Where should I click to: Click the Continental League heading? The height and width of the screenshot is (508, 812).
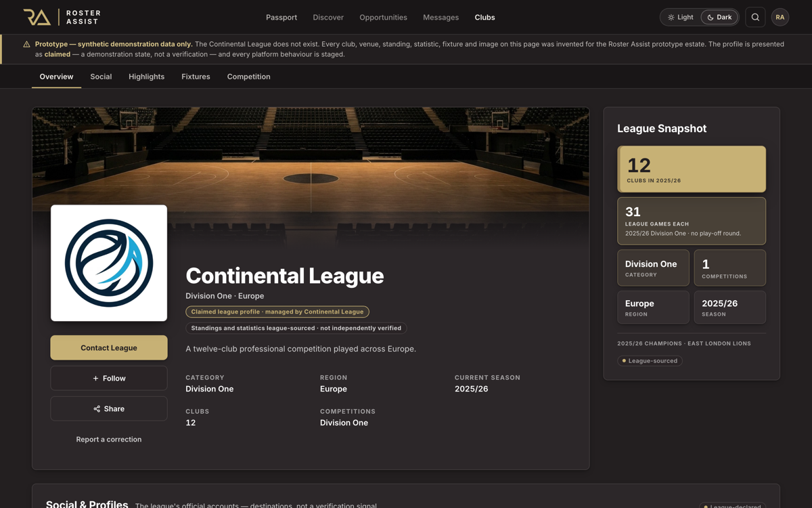pos(285,276)
